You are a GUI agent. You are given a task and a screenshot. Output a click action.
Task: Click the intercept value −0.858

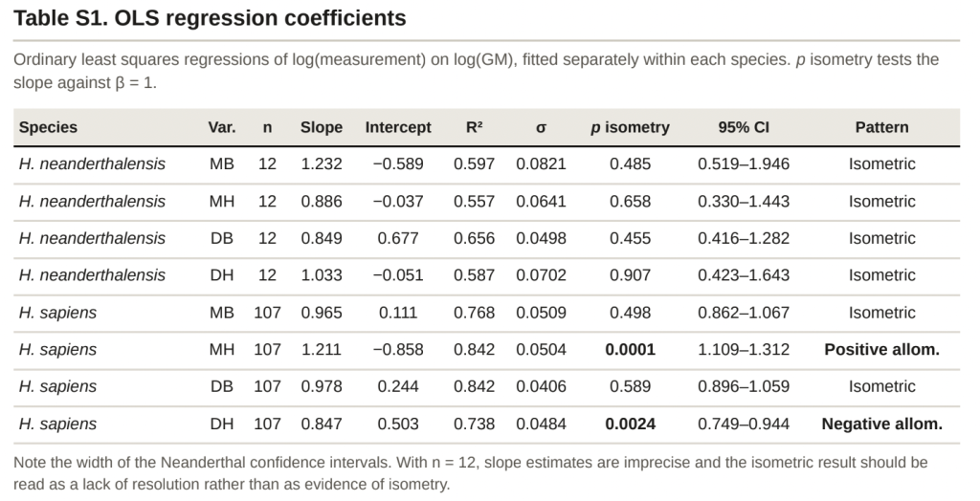tap(398, 350)
